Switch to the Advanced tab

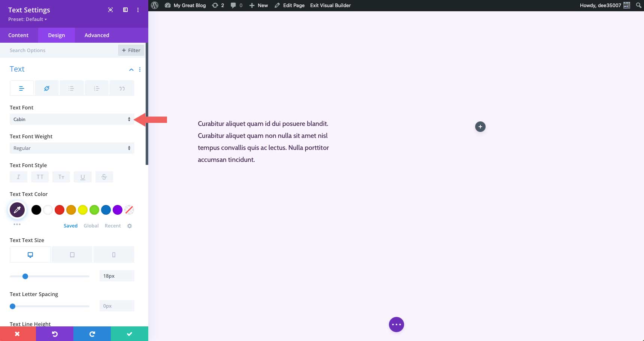[97, 35]
